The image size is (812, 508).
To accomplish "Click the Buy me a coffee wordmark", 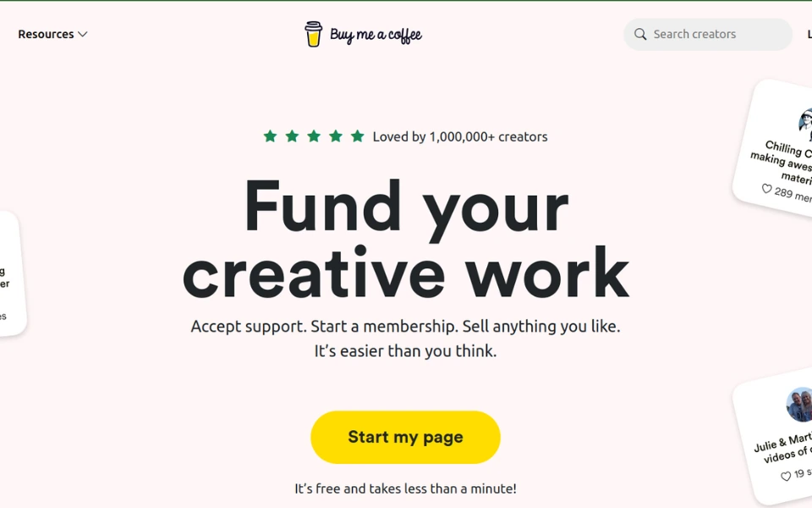I will pyautogui.click(x=376, y=35).
